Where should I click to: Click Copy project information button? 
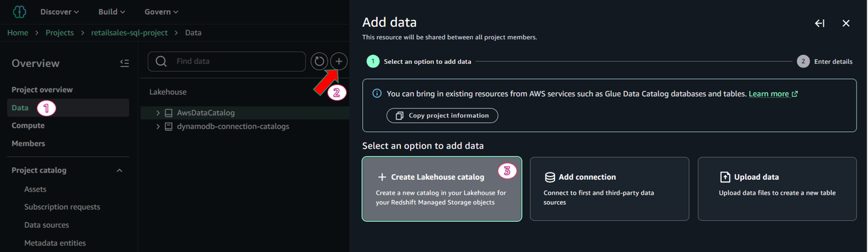click(x=442, y=115)
